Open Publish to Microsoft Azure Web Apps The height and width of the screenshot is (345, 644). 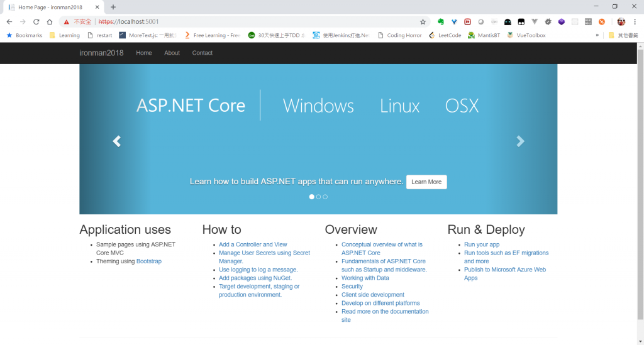[505, 273]
